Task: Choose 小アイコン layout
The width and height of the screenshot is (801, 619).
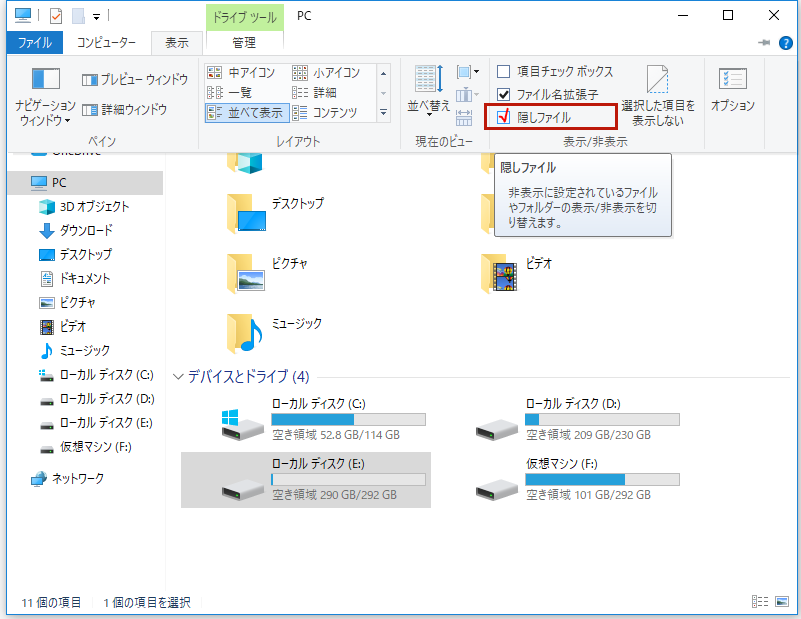Action: 326,73
